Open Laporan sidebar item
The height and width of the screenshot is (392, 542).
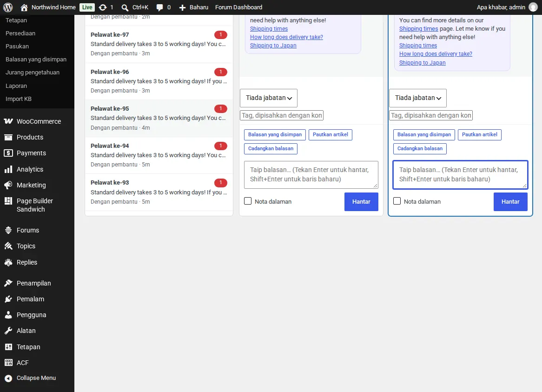pyautogui.click(x=16, y=86)
